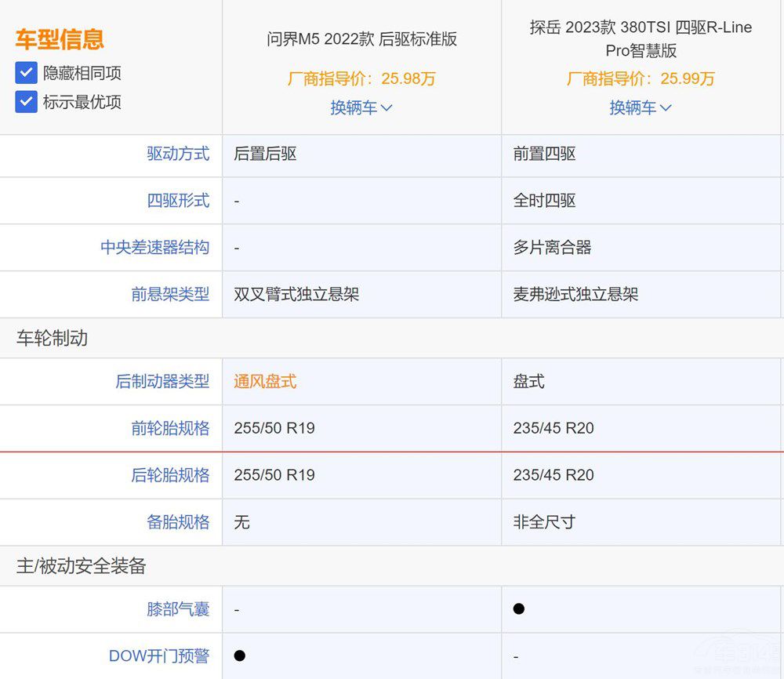784x679 pixels.
Task: Click the 膝部气囊 dot in 探岳 column
Action: [x=519, y=608]
